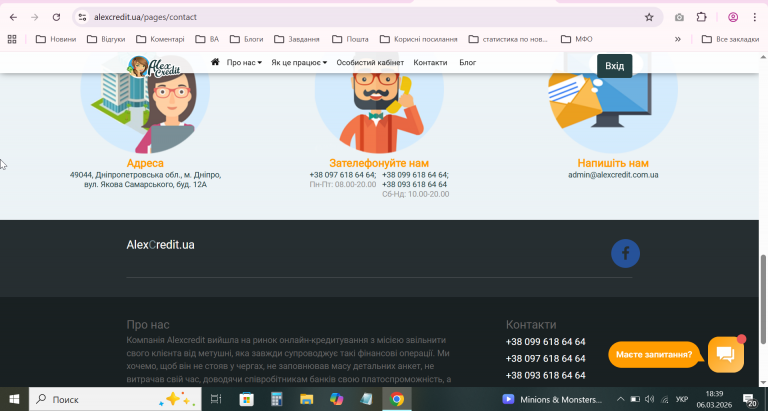Click the Зателефонуйте нам heading
Screen dimensions: 768x411
click(379, 163)
